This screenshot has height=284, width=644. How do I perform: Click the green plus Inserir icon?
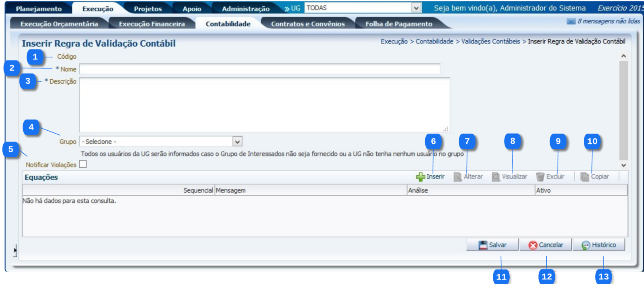pos(420,177)
